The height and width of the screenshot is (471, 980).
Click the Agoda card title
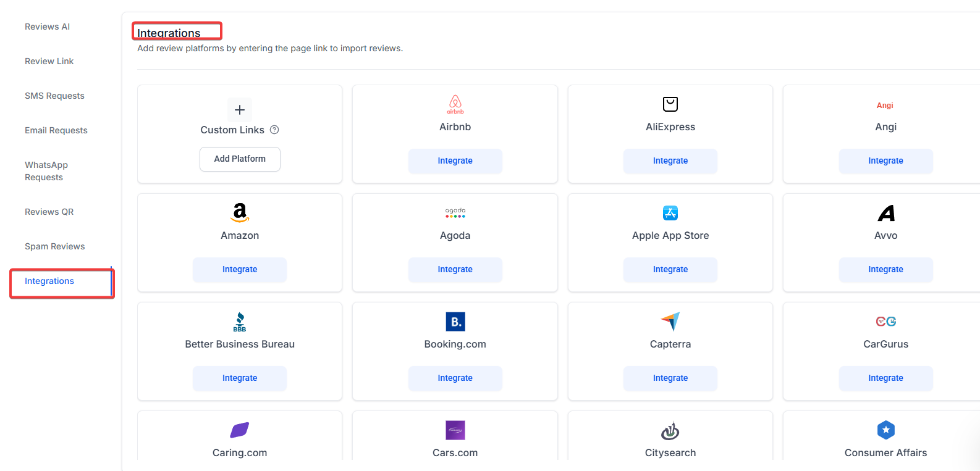coord(455,235)
